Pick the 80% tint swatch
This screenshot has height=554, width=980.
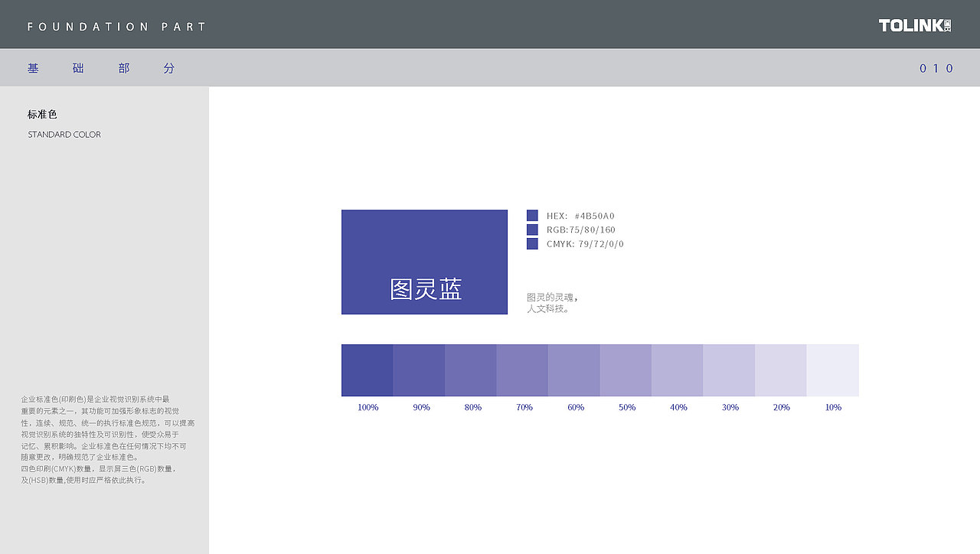(x=471, y=370)
